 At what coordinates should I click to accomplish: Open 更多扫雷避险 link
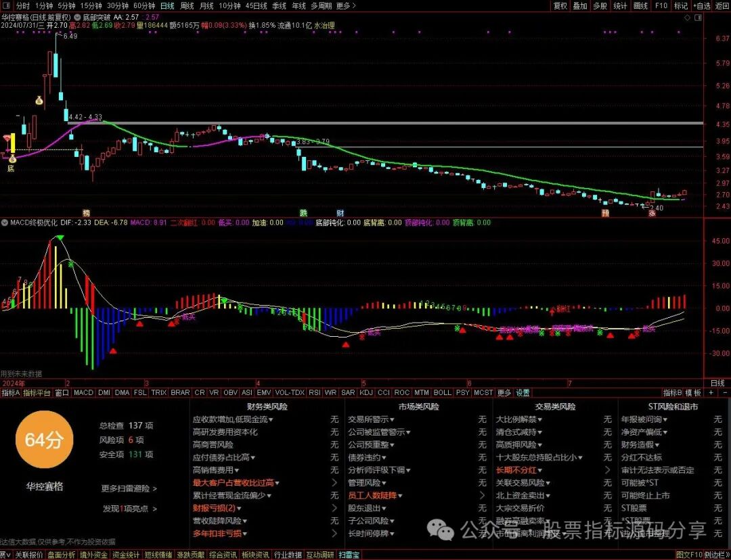click(x=129, y=489)
